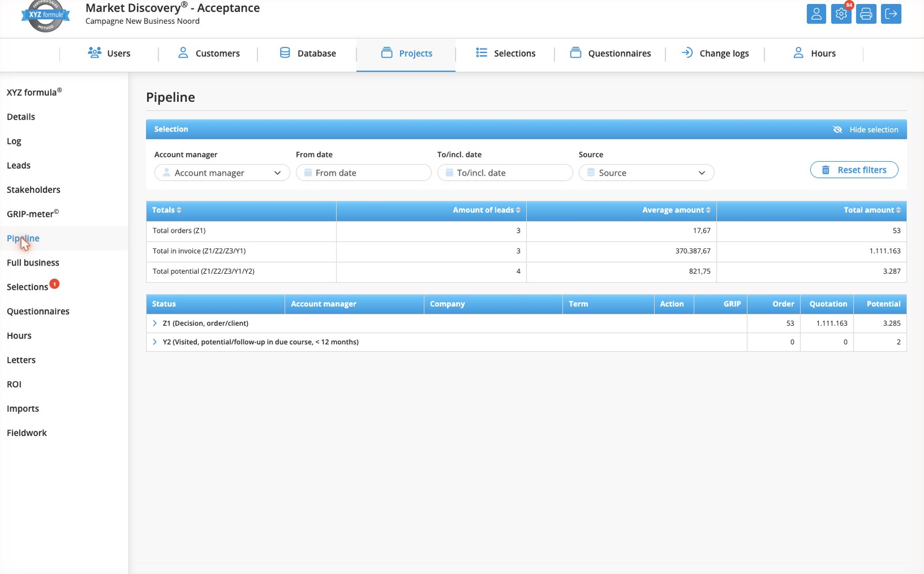This screenshot has width=924, height=574.
Task: Click the logout icon button
Action: [891, 14]
